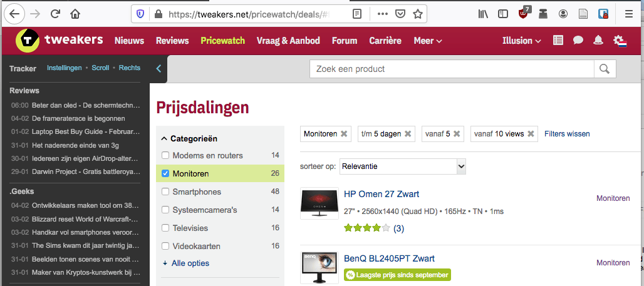This screenshot has width=644, height=286.
Task: Uncheck the Monitoren category checkbox
Action: point(165,173)
